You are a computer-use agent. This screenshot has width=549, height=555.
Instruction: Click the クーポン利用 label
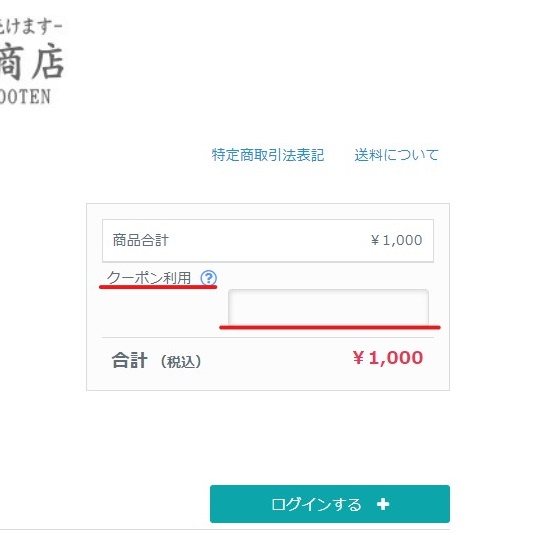(x=149, y=278)
